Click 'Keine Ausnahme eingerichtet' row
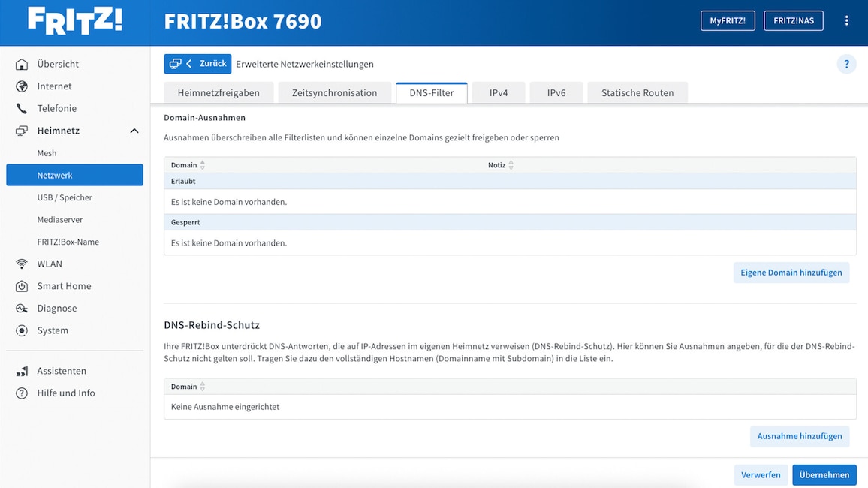Viewport: 868px width, 488px height. pyautogui.click(x=510, y=407)
